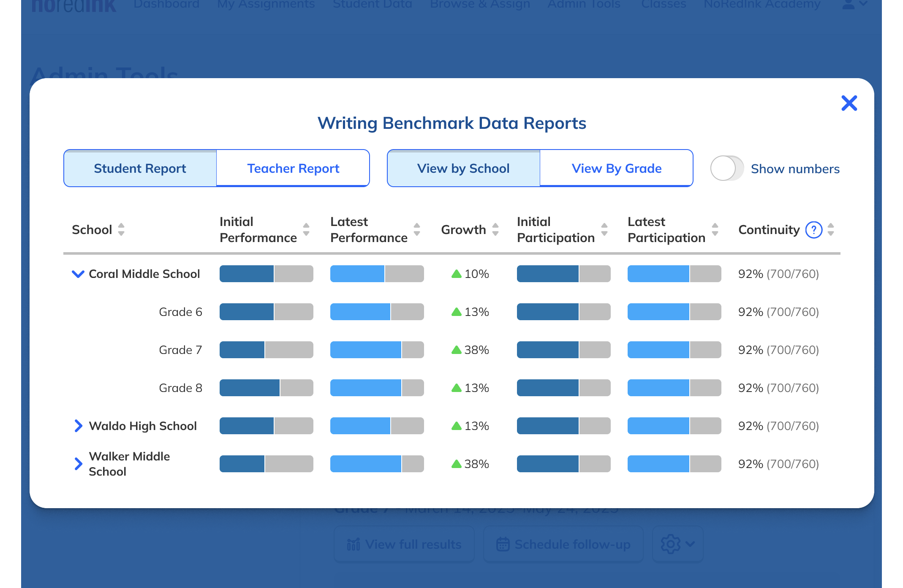Viewport: 903px width, 588px height.
Task: Select the Student Report tab
Action: [x=140, y=169]
